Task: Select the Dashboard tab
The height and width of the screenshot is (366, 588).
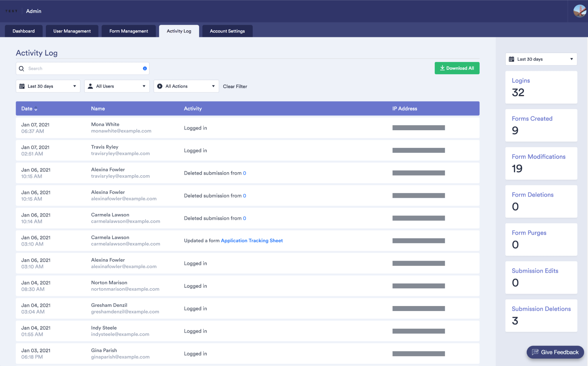Action: pyautogui.click(x=24, y=31)
